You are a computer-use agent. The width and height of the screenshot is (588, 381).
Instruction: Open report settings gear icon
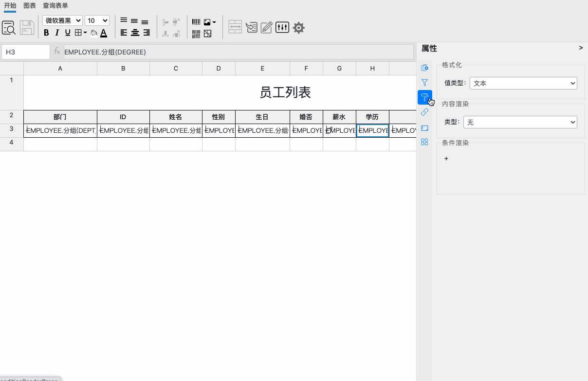(299, 28)
